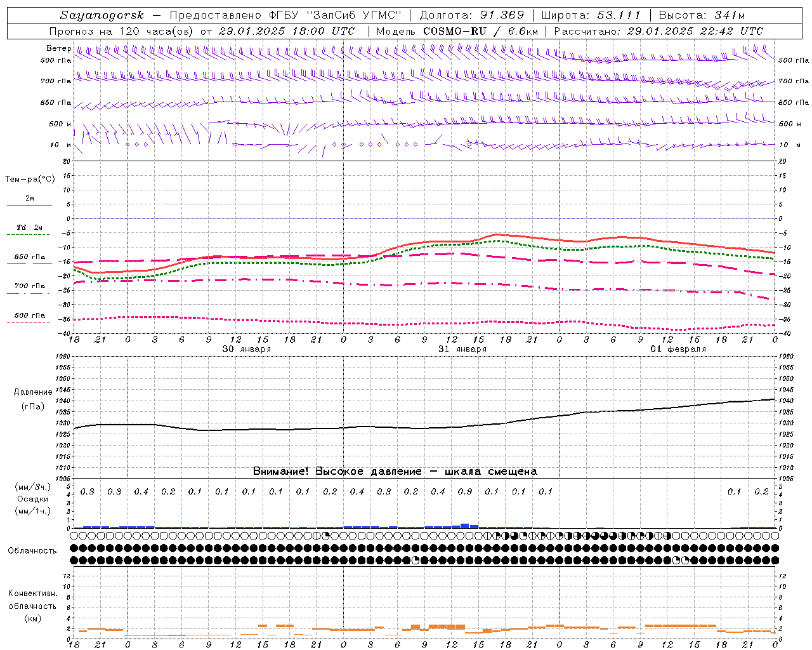Viewport: 812px width, 650px height.
Task: Click the "(гПа)" pressure unit label
Action: (x=33, y=406)
